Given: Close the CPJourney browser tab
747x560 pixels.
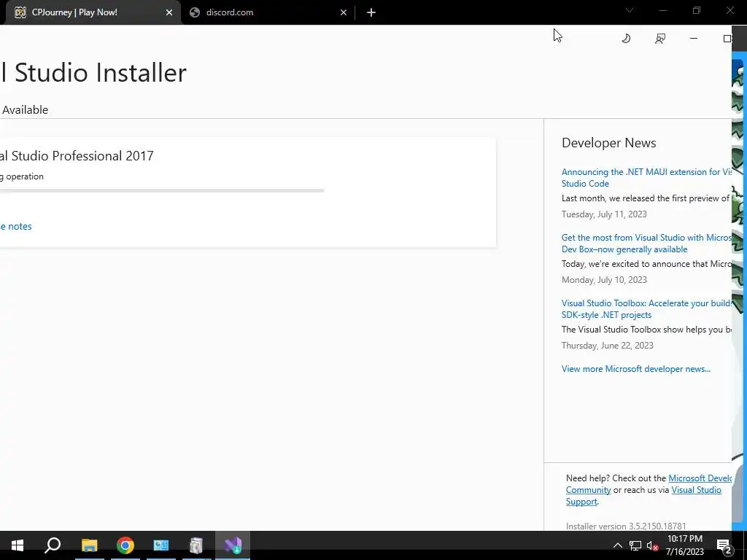Looking at the screenshot, I should click(x=169, y=12).
